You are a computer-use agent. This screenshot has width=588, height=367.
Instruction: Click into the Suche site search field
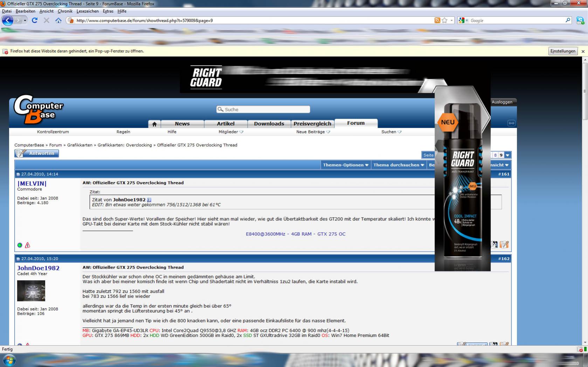263,110
